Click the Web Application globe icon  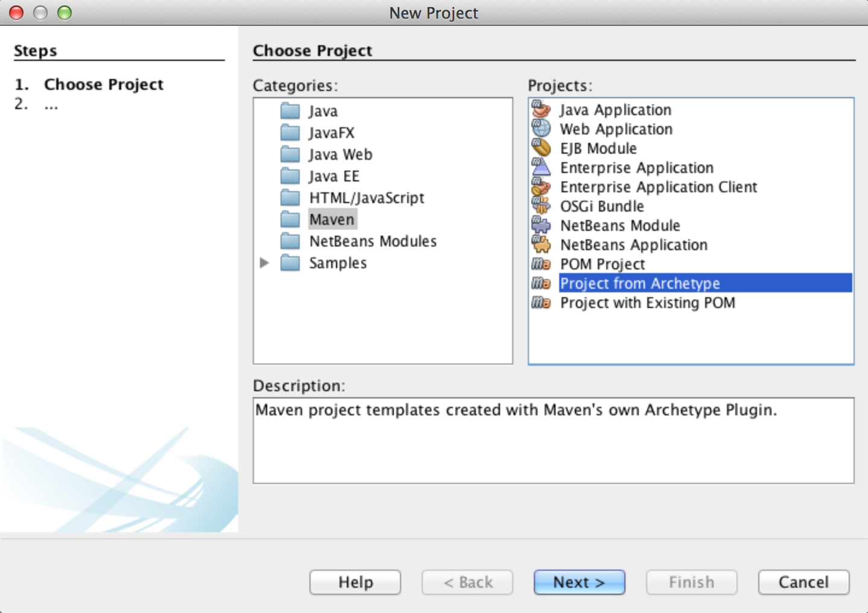(541, 129)
